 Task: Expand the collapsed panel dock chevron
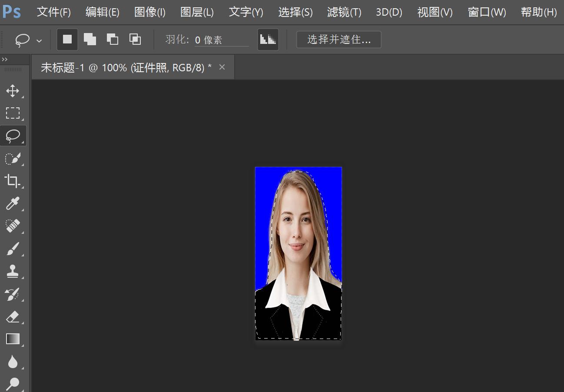click(x=5, y=59)
